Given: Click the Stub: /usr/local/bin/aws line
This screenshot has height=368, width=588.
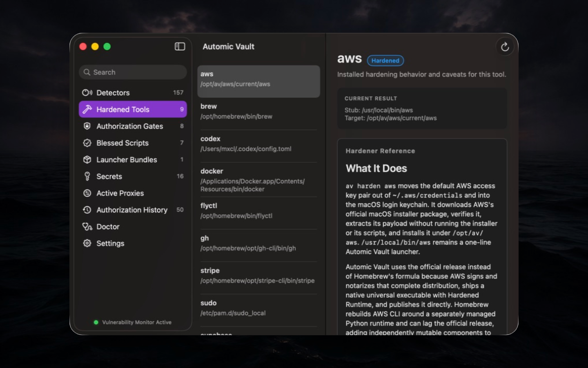Looking at the screenshot, I should [x=379, y=110].
